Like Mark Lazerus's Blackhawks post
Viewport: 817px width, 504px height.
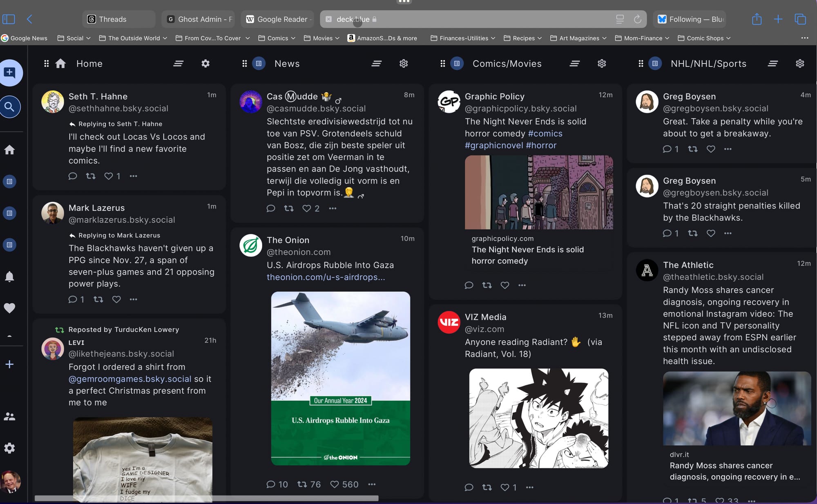116,300
